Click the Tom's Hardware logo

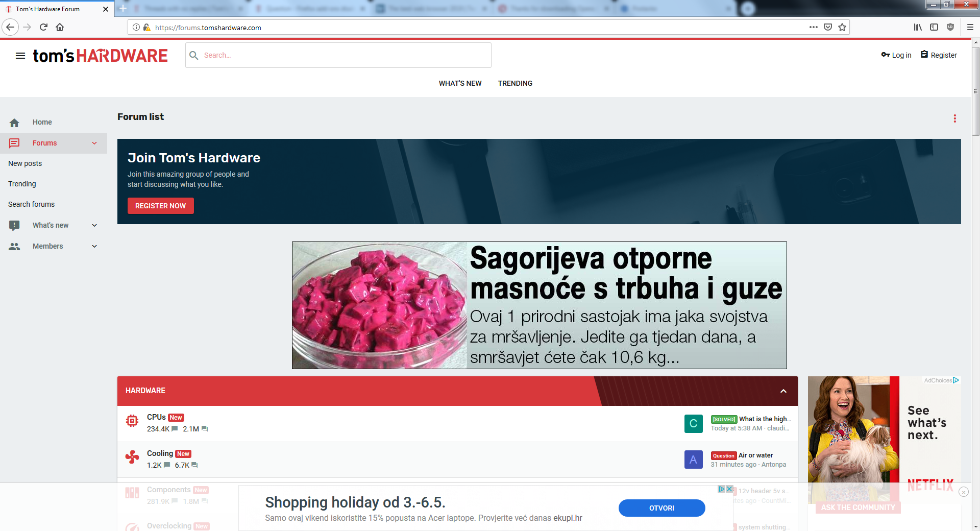(x=100, y=56)
